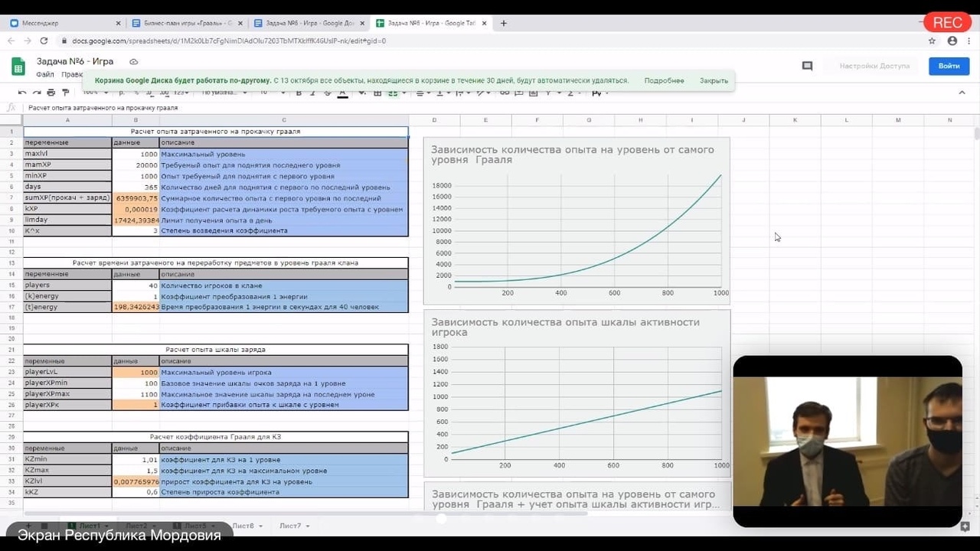
Task: Open comment history icon
Action: tap(807, 67)
